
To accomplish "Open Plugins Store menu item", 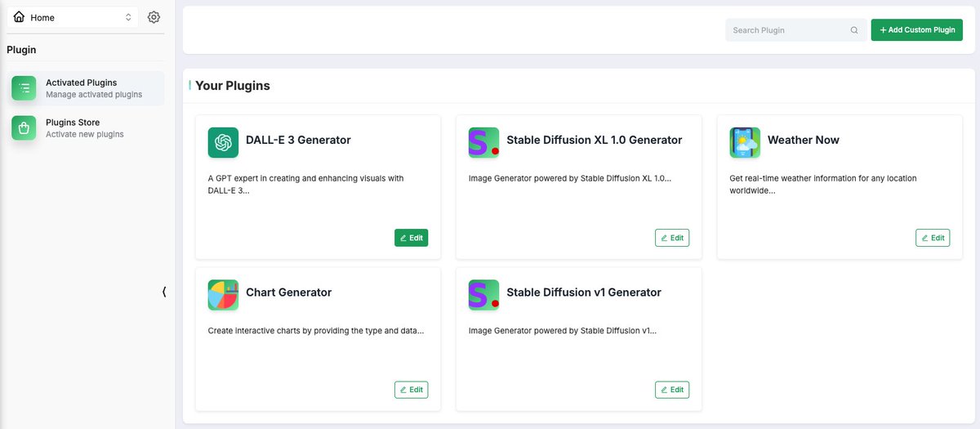I will pyautogui.click(x=86, y=127).
